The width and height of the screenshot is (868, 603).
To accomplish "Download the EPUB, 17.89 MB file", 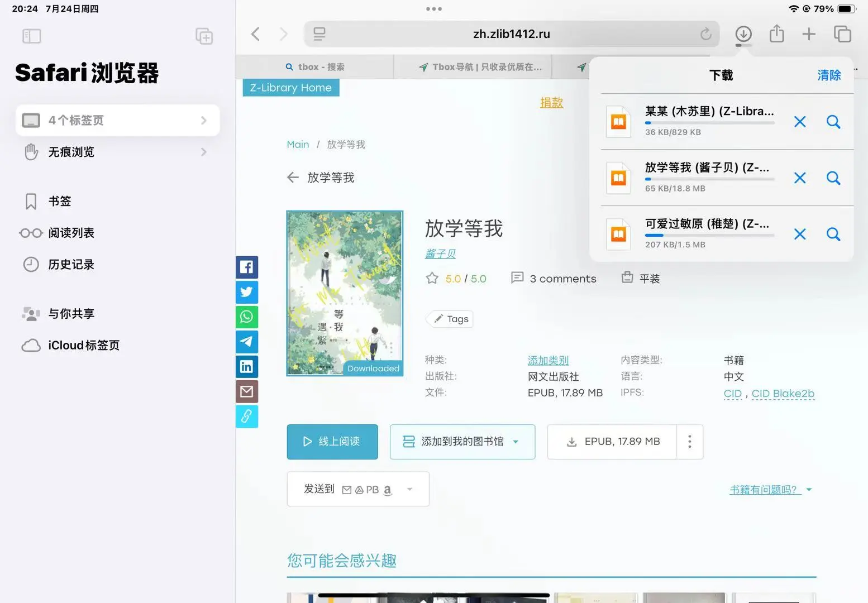I will click(612, 442).
